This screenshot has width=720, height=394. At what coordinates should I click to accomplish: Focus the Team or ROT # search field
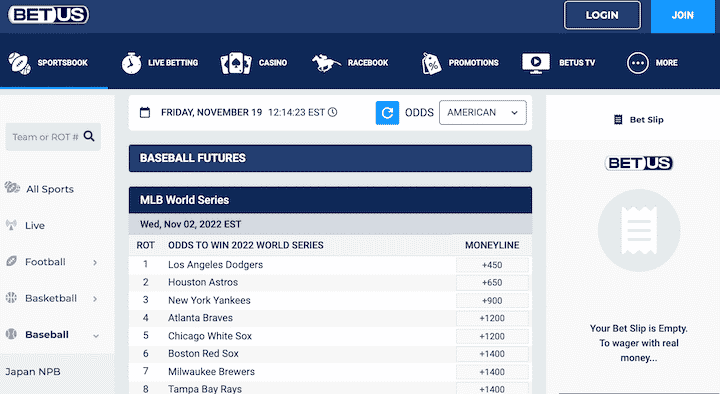pyautogui.click(x=53, y=137)
